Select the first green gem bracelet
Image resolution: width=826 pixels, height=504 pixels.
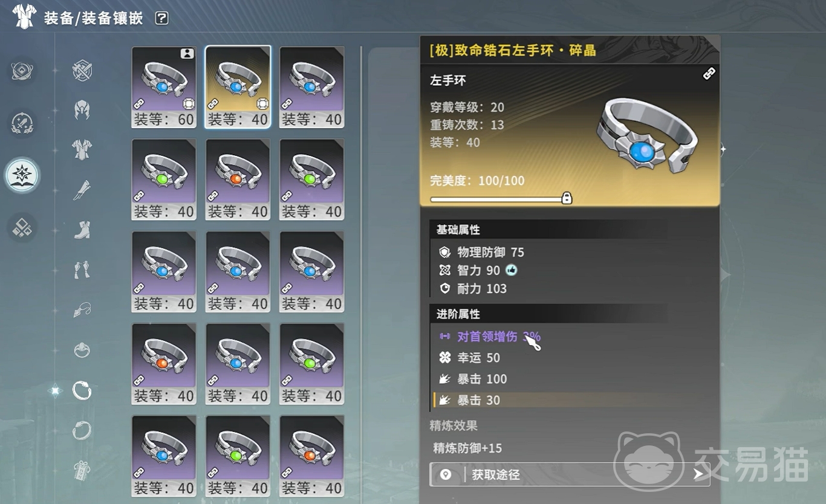tap(164, 179)
